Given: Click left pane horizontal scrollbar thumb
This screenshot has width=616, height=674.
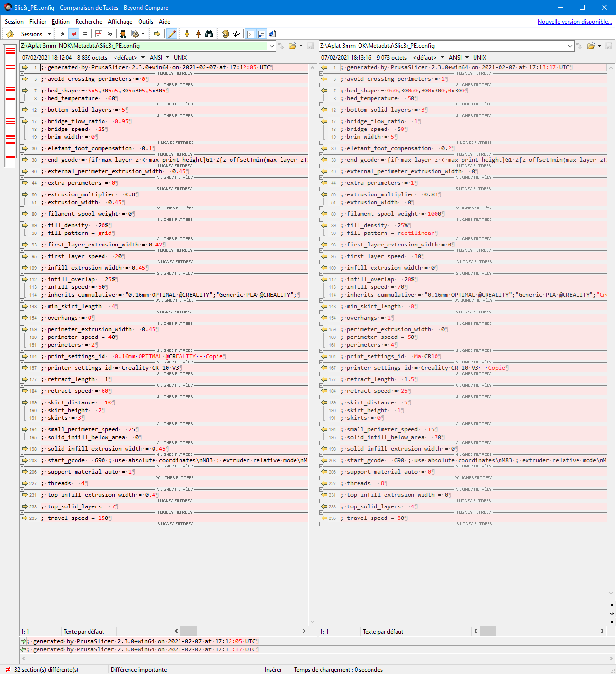Looking at the screenshot, I should (x=188, y=631).
